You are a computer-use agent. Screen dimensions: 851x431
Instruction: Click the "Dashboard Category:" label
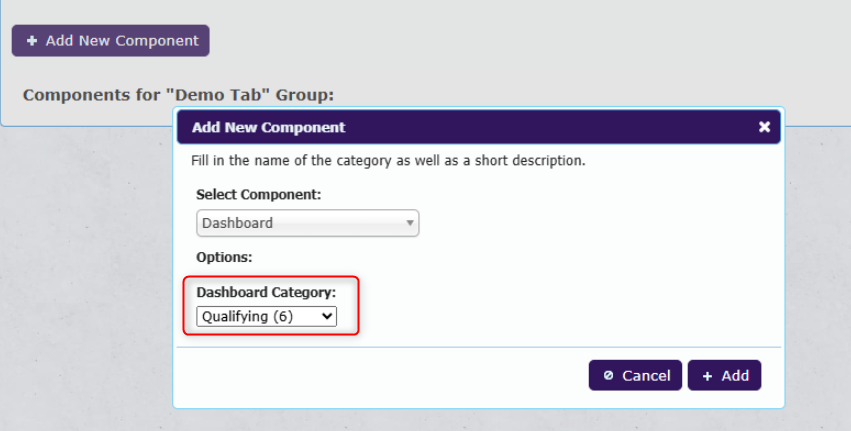pyautogui.click(x=266, y=292)
